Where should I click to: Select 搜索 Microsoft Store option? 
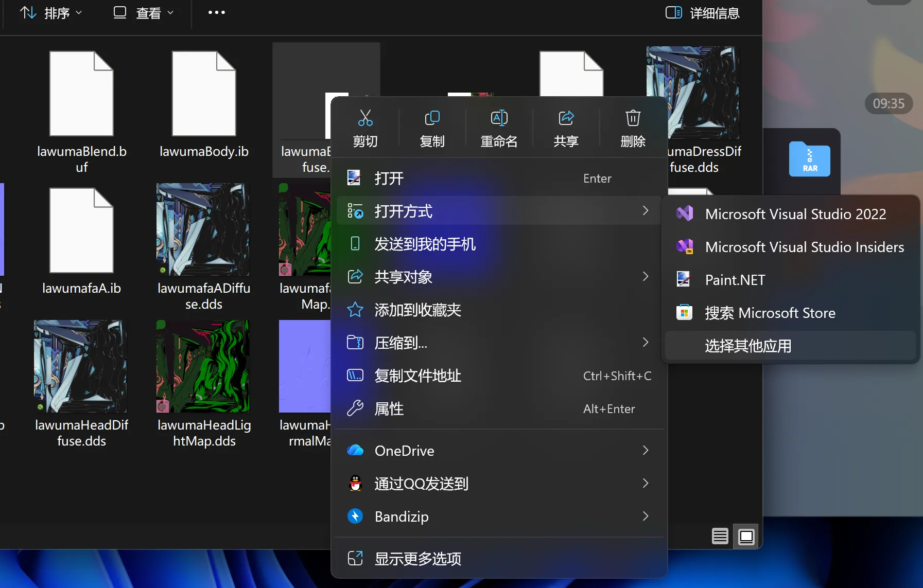pyautogui.click(x=770, y=313)
